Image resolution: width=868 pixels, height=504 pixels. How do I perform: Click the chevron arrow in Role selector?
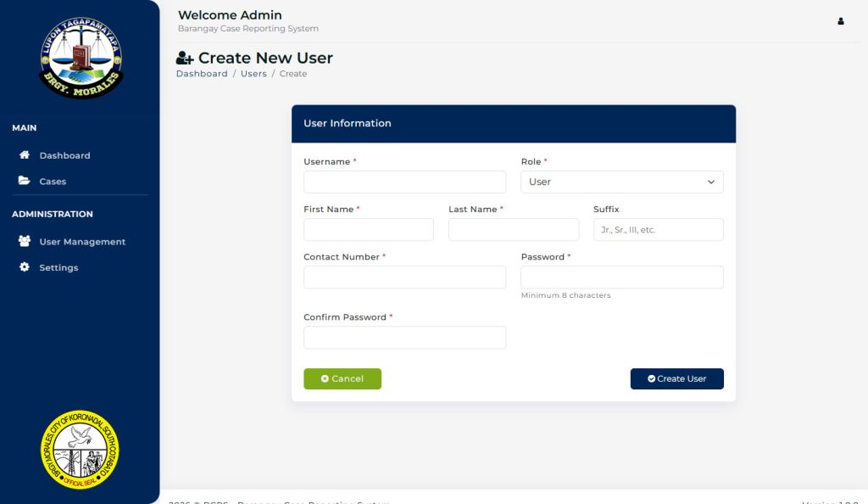[710, 182]
